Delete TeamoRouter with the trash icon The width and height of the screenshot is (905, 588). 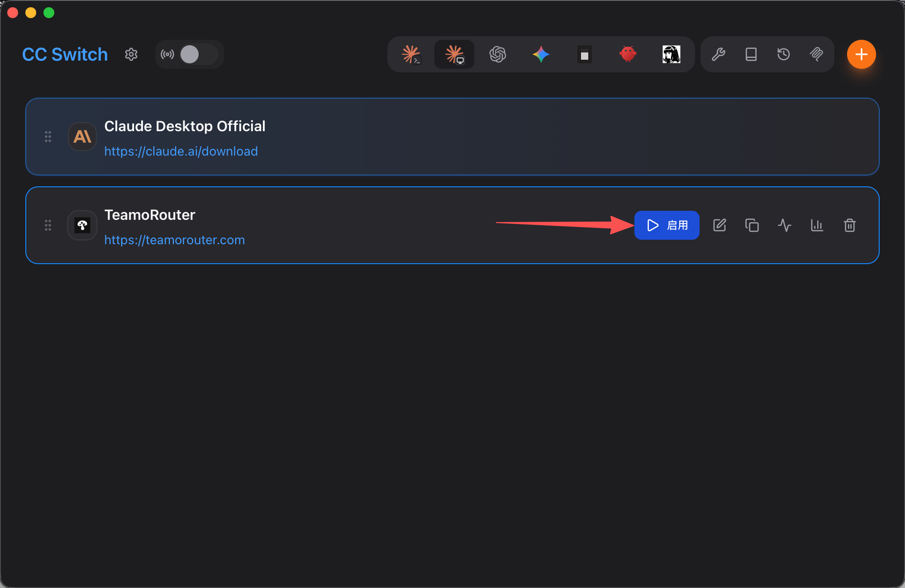click(850, 225)
